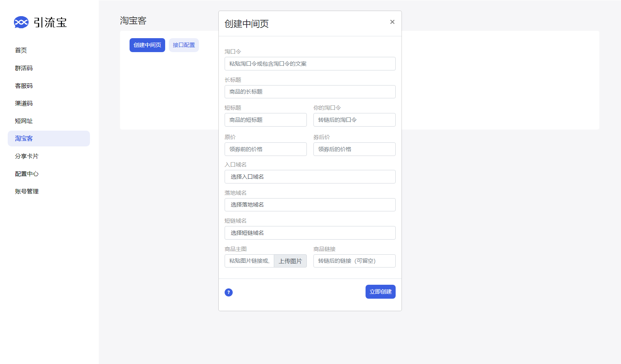Open the 落地域名 selector
Image resolution: width=621 pixels, height=364 pixels.
pos(310,205)
